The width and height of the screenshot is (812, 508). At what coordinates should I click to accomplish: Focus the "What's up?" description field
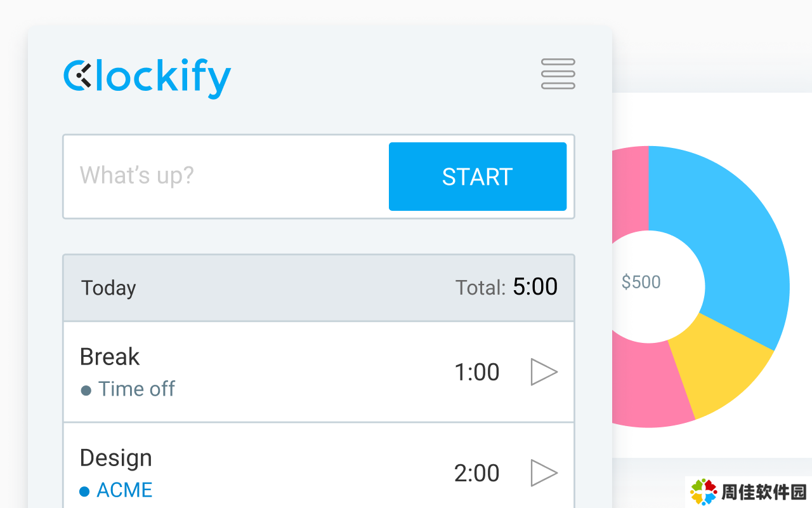point(225,176)
